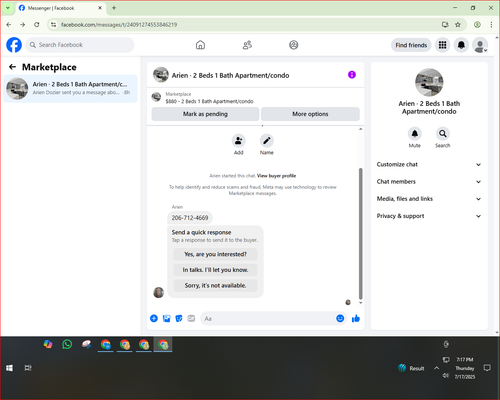Click the $880 listing title under Marketplace

[209, 101]
